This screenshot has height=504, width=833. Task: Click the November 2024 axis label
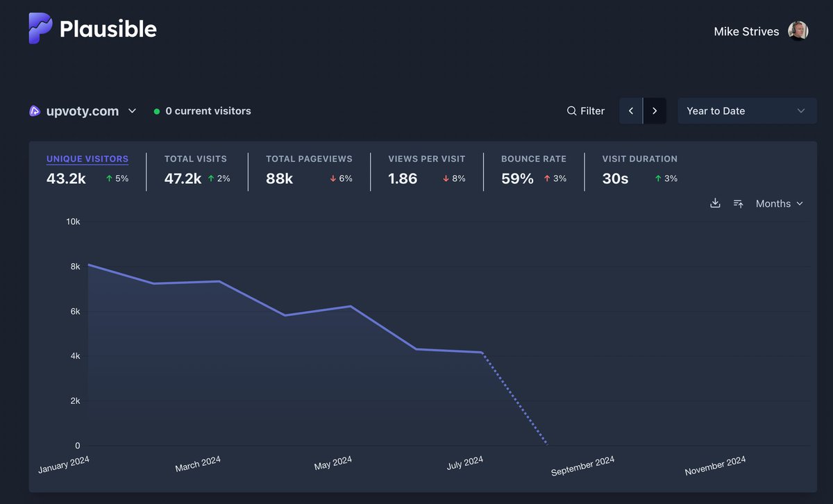tap(716, 466)
